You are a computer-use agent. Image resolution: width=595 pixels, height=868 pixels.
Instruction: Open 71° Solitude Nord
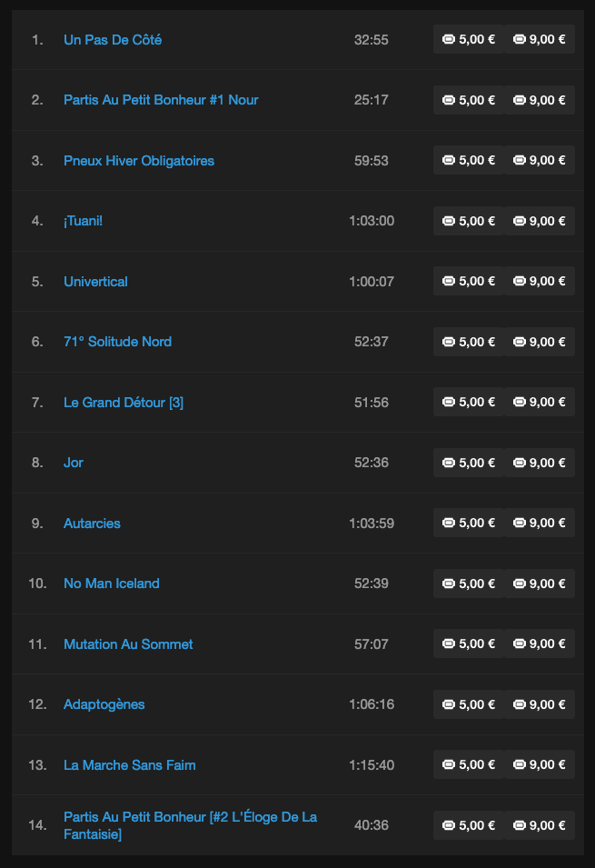pyautogui.click(x=117, y=342)
